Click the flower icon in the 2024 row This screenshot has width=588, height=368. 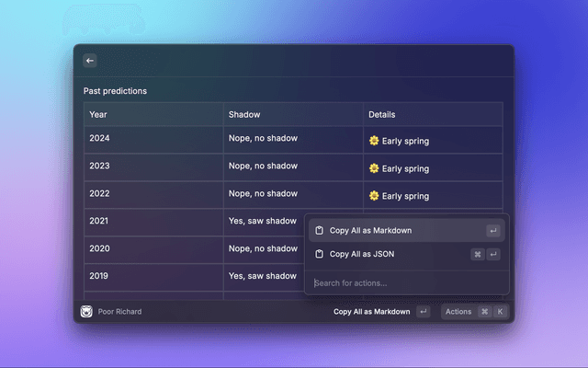coord(374,142)
